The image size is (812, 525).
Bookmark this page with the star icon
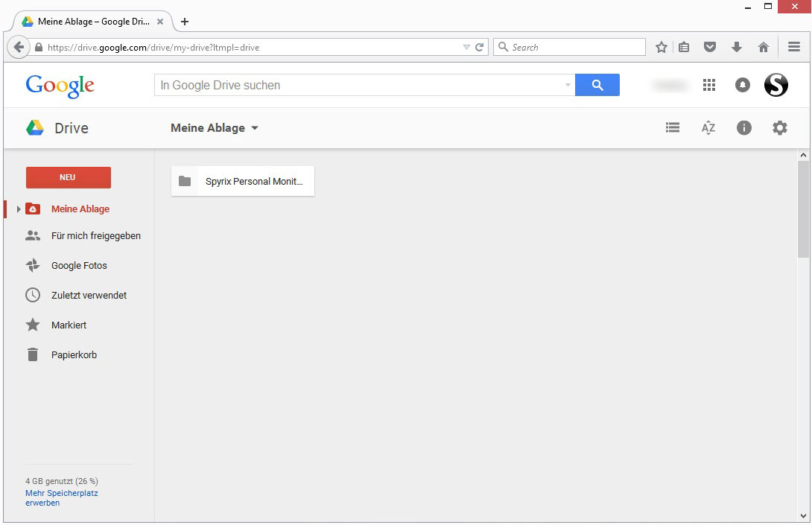[x=662, y=47]
